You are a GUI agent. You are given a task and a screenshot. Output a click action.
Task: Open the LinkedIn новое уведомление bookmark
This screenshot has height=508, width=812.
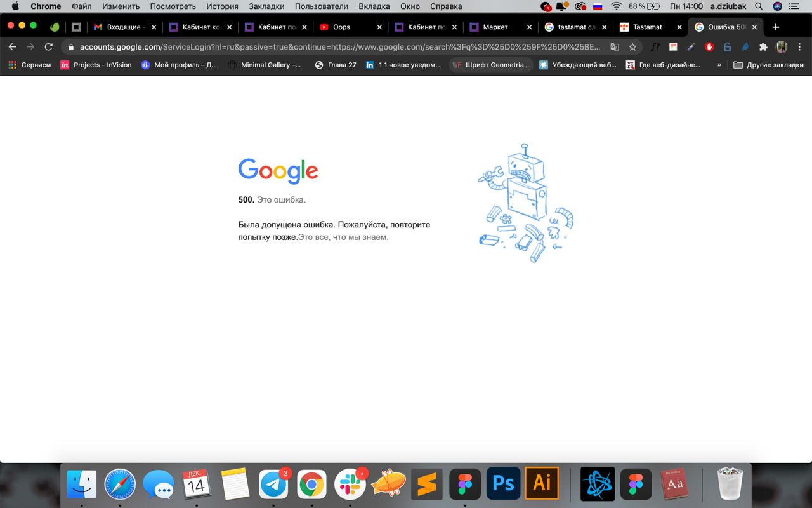(403, 65)
